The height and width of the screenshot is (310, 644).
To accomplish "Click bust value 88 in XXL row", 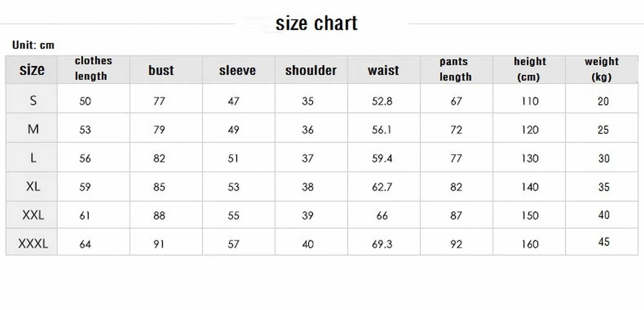I will 159,215.
